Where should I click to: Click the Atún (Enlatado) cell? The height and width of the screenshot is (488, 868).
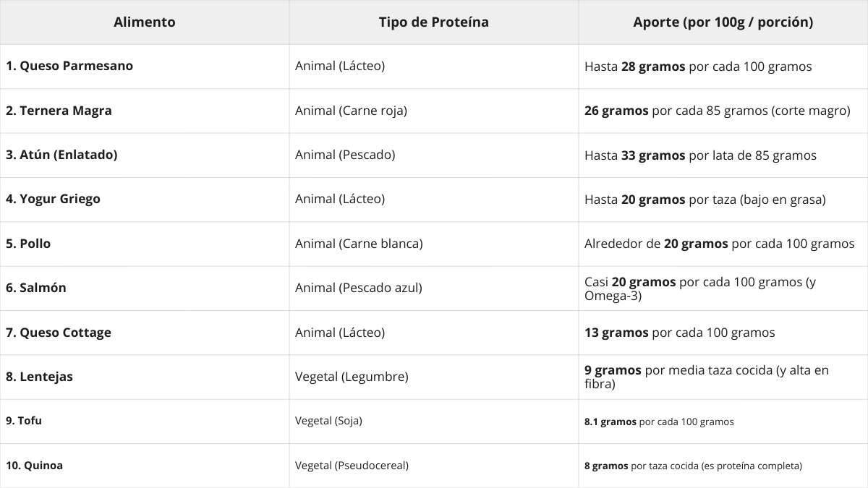click(61, 155)
